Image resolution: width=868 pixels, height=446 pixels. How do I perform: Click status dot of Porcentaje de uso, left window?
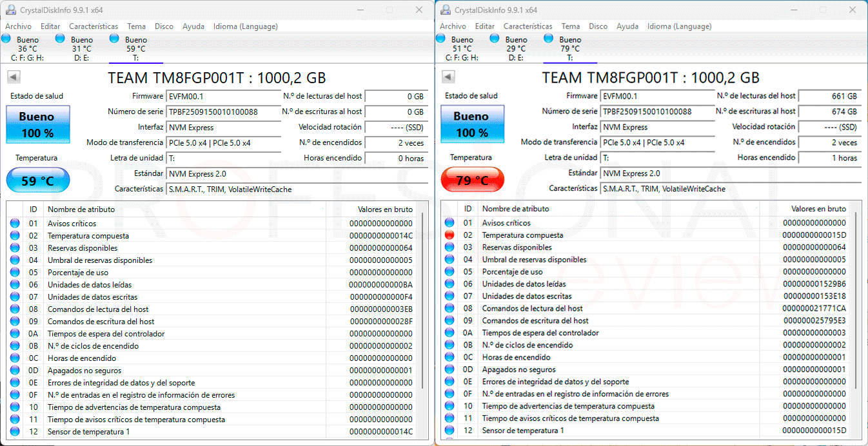point(15,273)
